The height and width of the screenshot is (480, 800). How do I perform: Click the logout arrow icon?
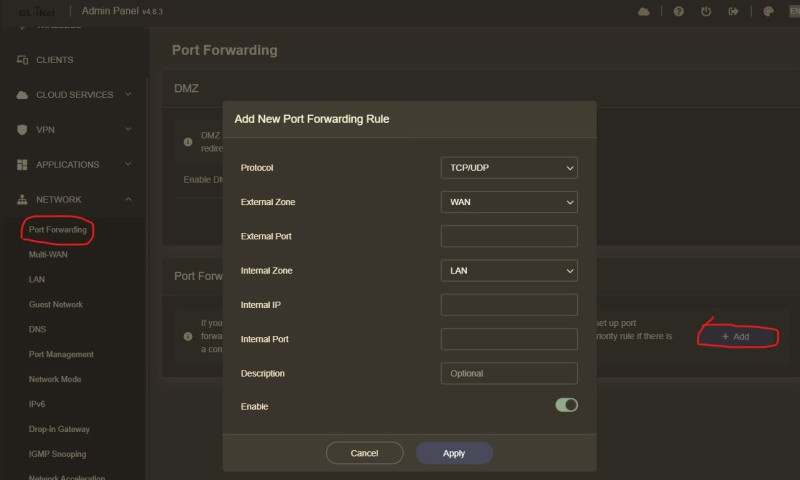coord(733,11)
